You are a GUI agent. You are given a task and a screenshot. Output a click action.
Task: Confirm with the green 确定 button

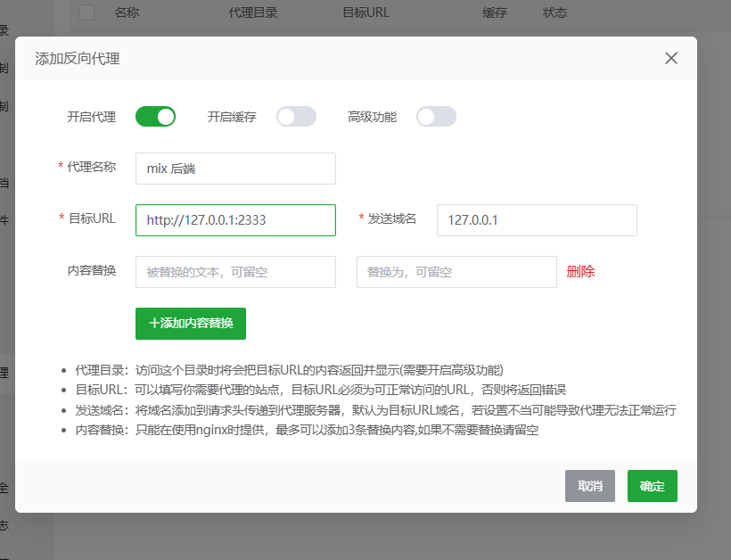point(652,486)
